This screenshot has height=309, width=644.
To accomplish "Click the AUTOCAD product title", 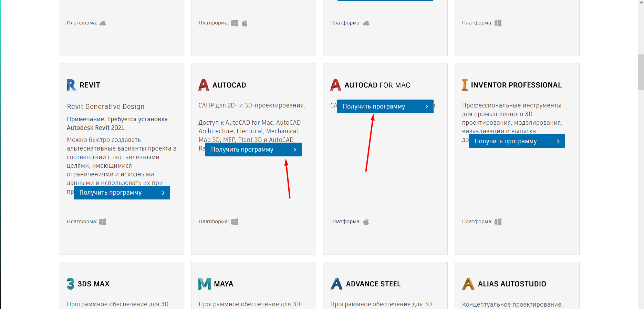I will pyautogui.click(x=229, y=85).
